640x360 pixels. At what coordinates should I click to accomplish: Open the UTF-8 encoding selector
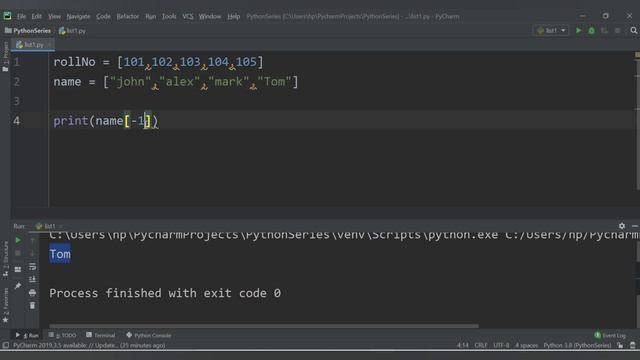[501, 345]
